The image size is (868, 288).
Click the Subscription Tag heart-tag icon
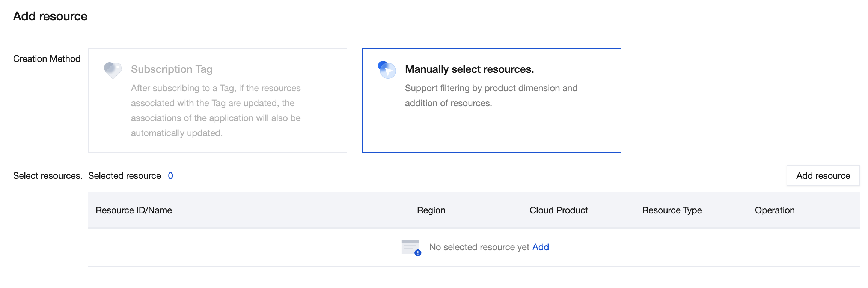click(113, 70)
